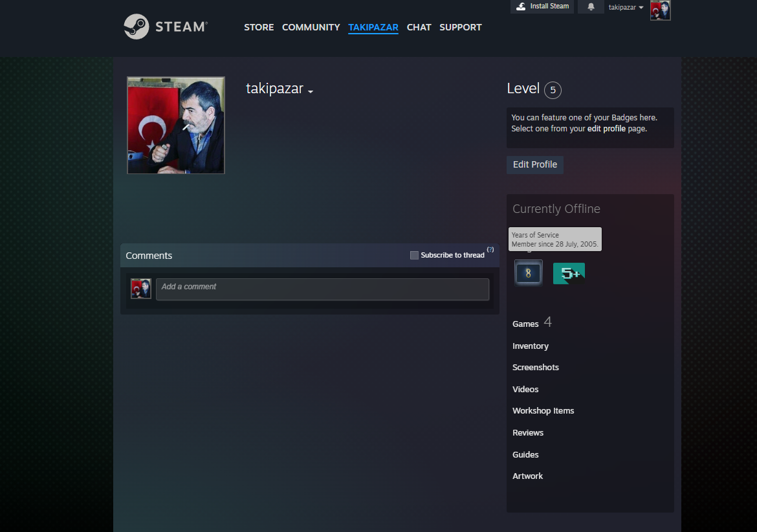
Task: Open the COMMUNITY menu
Action: [311, 28]
